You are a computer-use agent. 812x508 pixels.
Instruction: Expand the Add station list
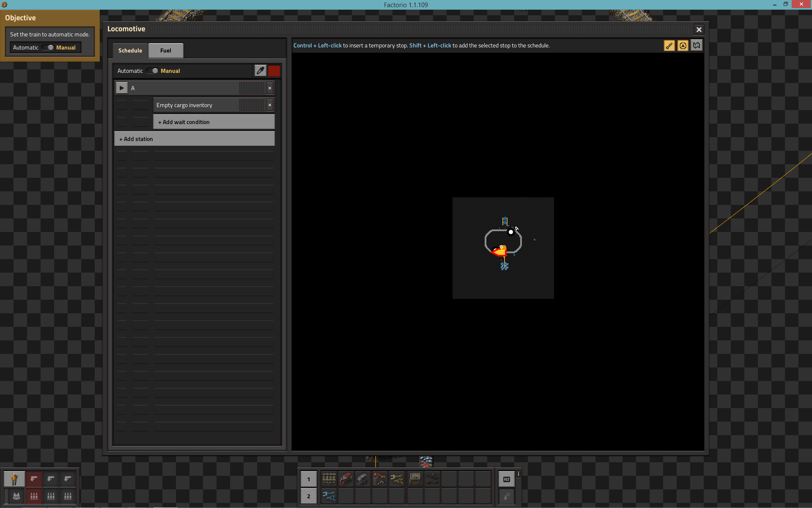pos(194,139)
